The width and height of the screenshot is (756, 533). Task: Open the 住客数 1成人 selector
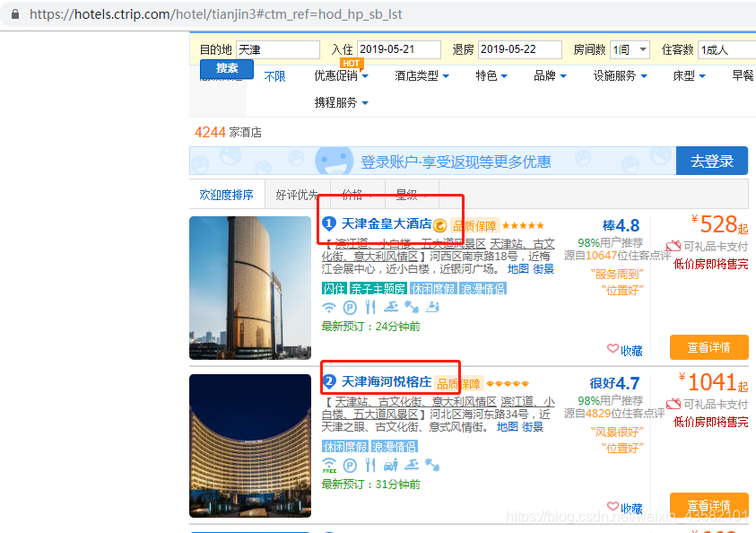[726, 49]
